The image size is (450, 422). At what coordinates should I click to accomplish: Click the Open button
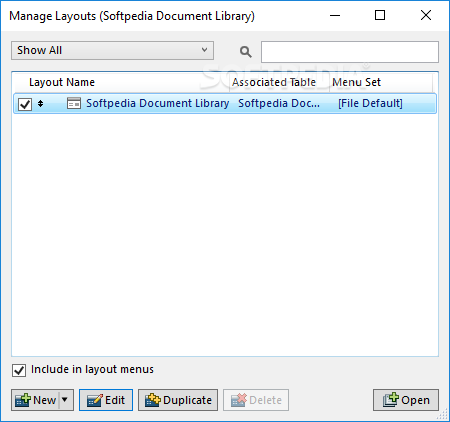406,400
